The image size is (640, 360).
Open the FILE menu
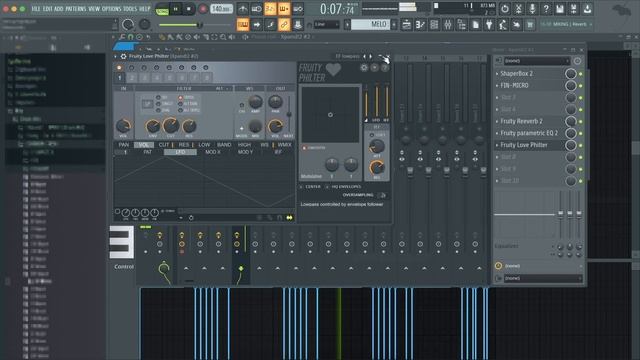point(36,9)
